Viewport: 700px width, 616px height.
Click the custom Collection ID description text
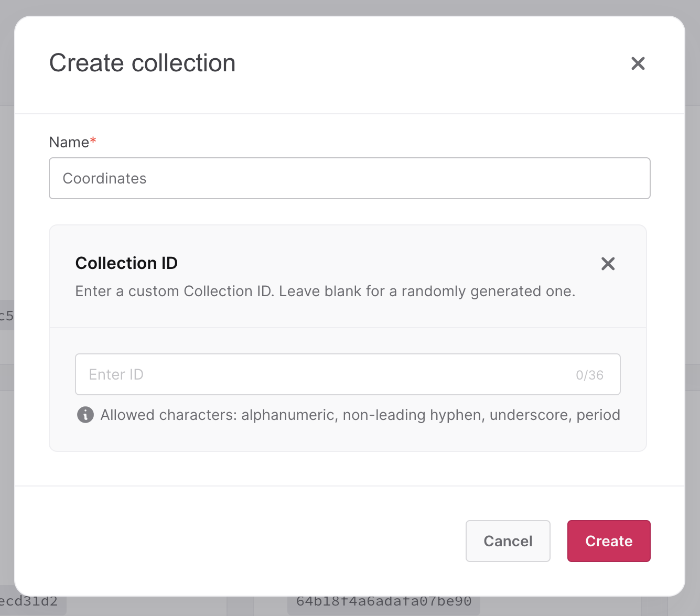325,291
